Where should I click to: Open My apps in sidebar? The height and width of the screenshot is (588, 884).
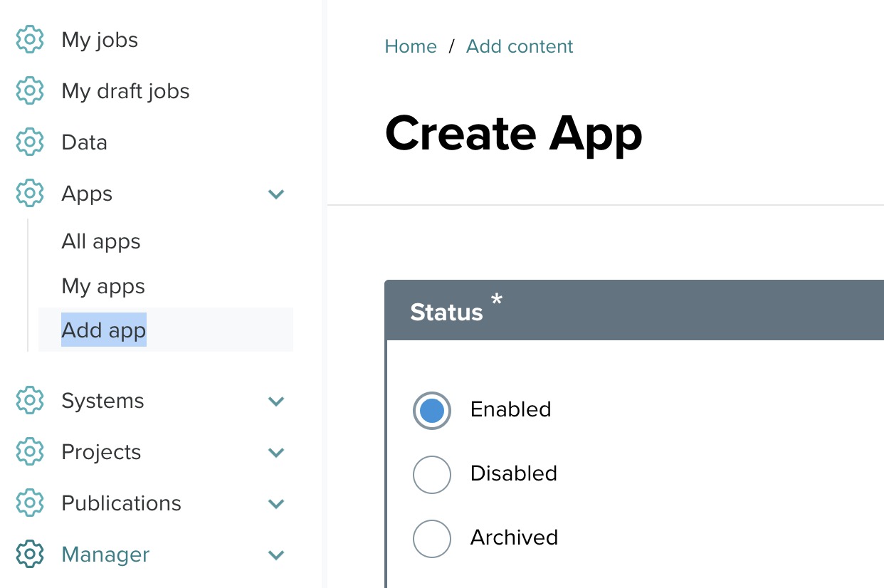(x=103, y=286)
